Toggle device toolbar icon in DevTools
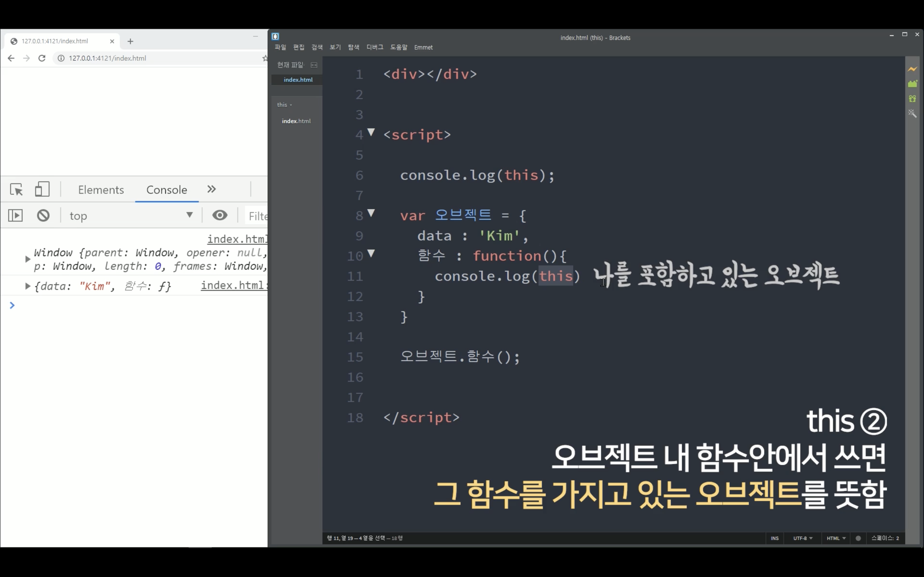924x577 pixels. click(x=42, y=189)
